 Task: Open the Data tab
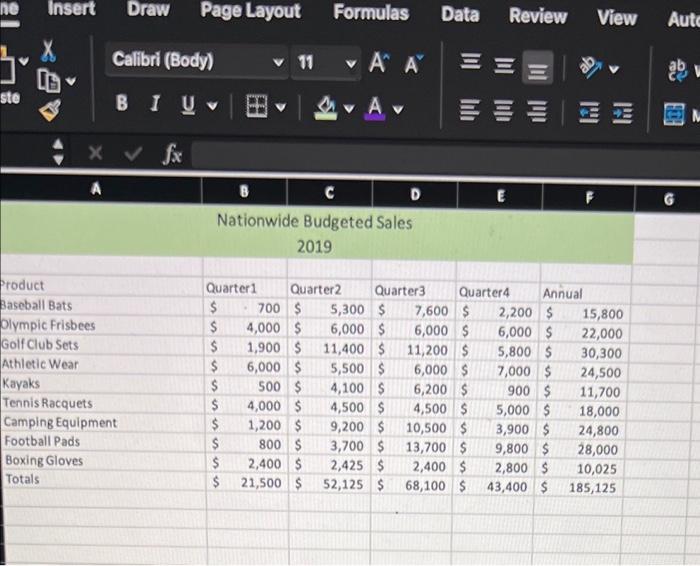[x=460, y=14]
